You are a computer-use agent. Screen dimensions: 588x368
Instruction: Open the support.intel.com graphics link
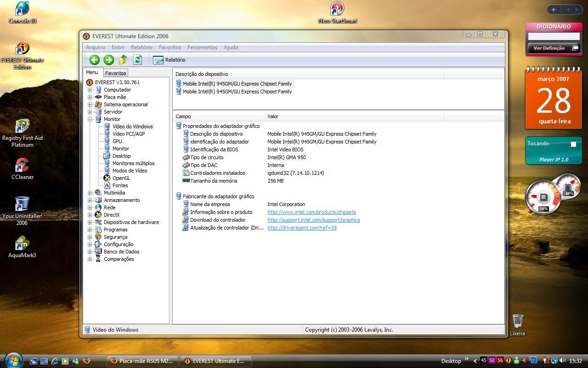click(x=314, y=220)
